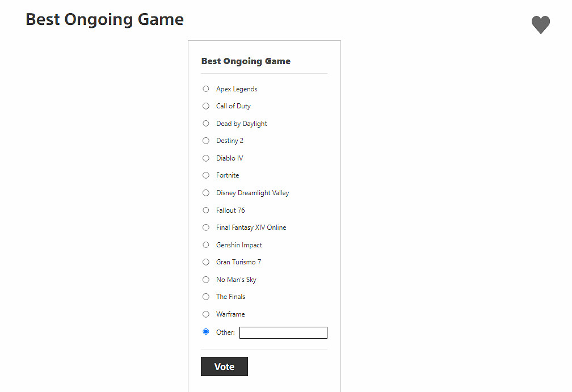The width and height of the screenshot is (572, 392).
Task: Choose Fallout 76 in the poll
Action: (x=206, y=210)
